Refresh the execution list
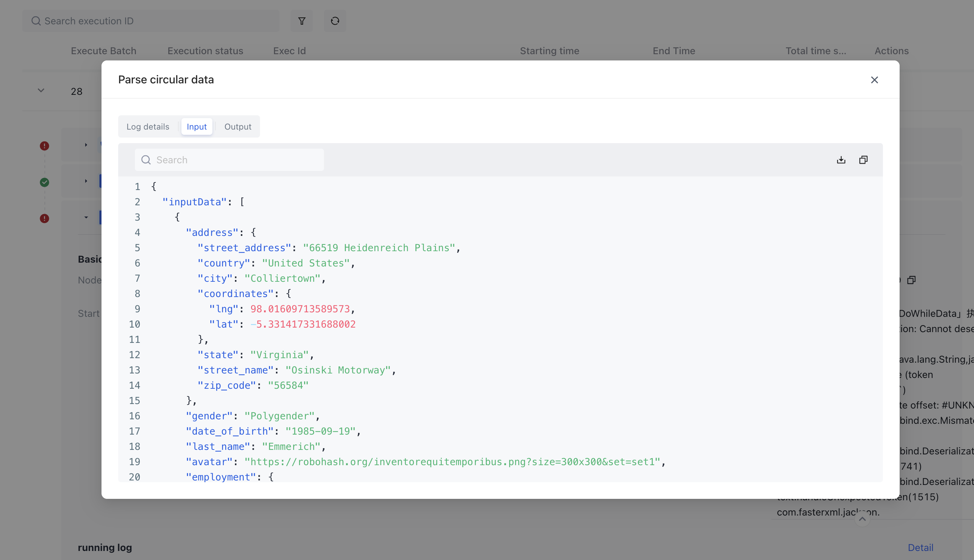 (x=335, y=21)
